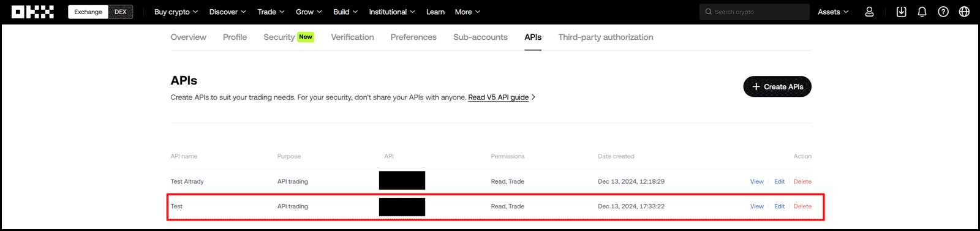Viewport: 980px width, 231px height.
Task: View the Test API
Action: pos(757,206)
